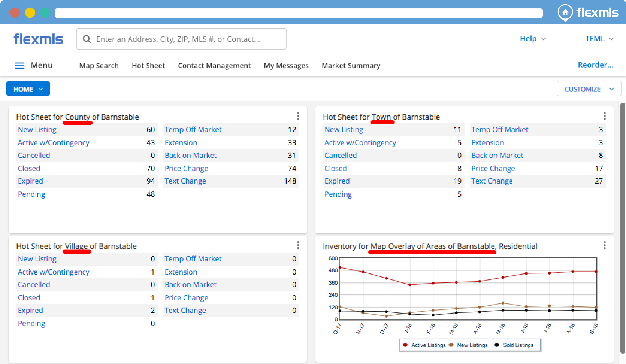Click the flexmls logo in header
The width and height of the screenshot is (626, 364).
point(38,39)
